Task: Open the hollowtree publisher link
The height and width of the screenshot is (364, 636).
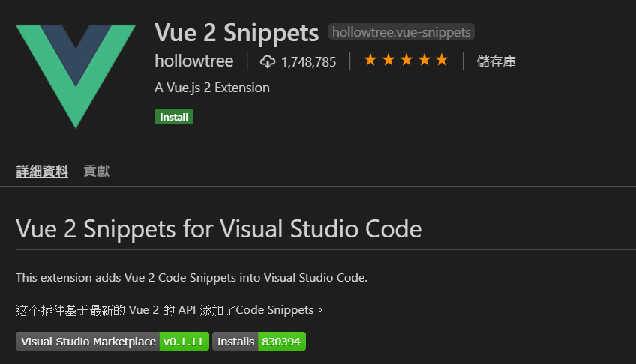Action: point(194,61)
